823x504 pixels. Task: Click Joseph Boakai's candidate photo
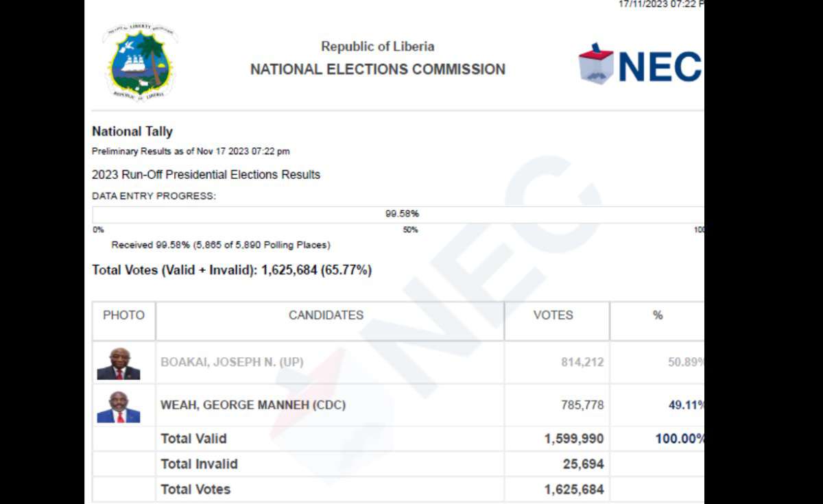click(118, 363)
